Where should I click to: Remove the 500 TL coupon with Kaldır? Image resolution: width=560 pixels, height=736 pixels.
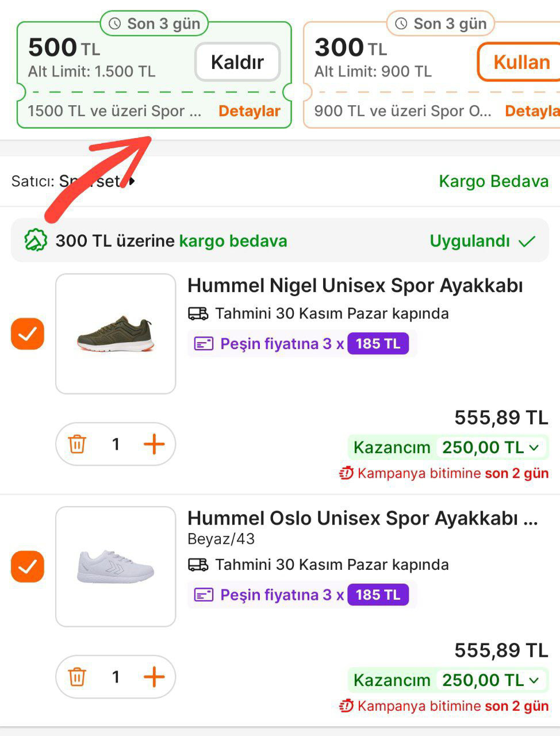coord(237,62)
